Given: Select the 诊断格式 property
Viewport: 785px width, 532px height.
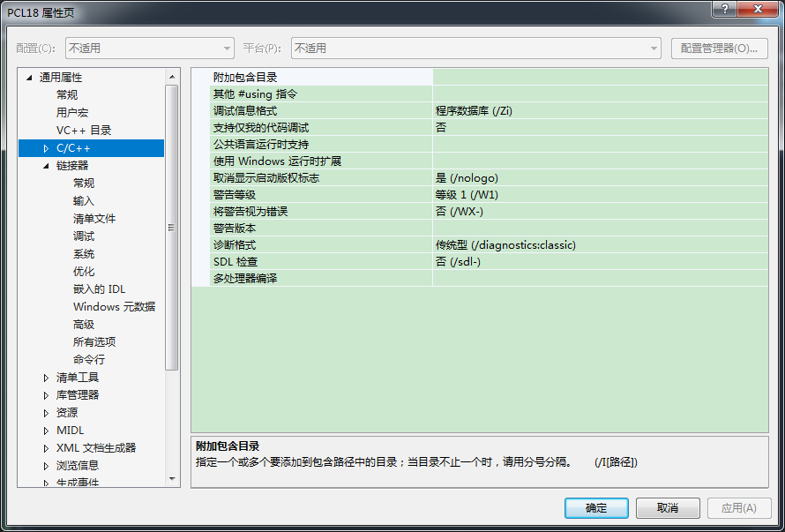Looking at the screenshot, I should pos(321,245).
